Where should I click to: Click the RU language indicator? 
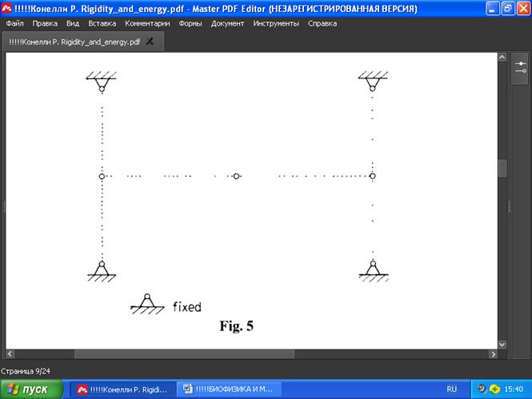click(x=451, y=389)
